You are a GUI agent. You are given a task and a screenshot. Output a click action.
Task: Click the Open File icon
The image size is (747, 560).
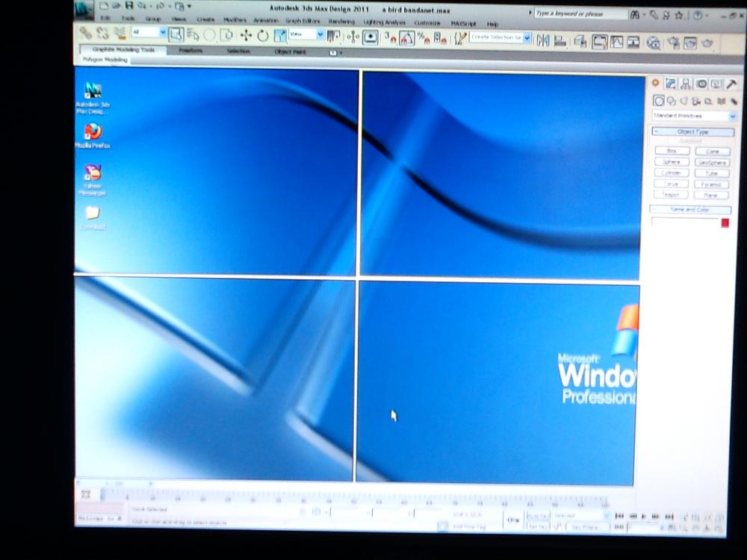pyautogui.click(x=116, y=6)
